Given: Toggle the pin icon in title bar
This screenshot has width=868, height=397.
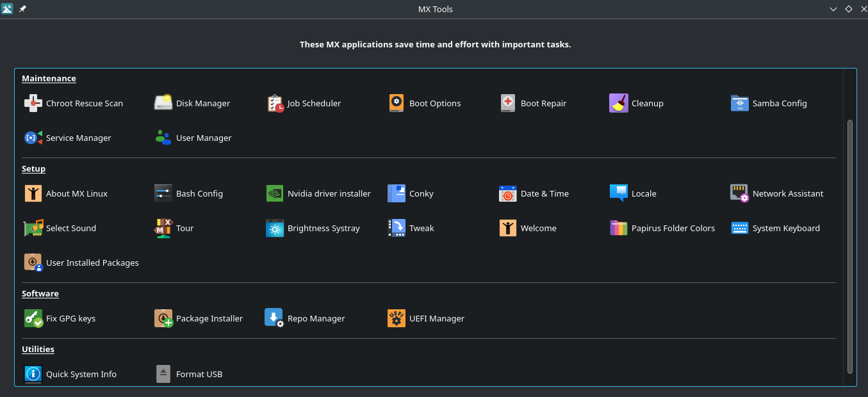Looking at the screenshot, I should [x=22, y=9].
